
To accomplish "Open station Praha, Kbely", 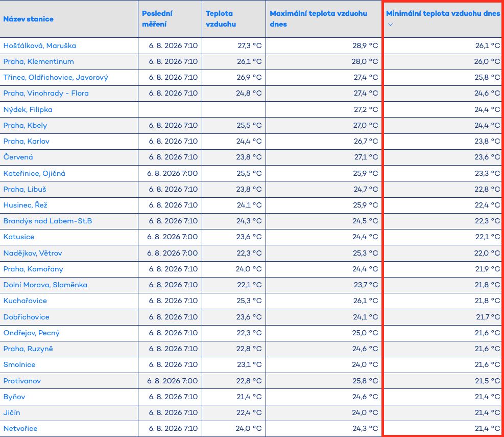I will [x=25, y=126].
